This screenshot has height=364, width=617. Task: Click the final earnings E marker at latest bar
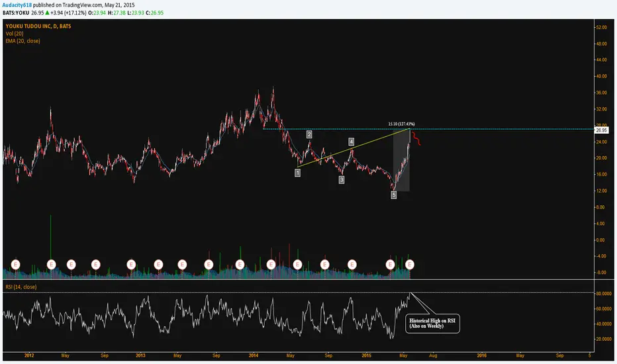(x=410, y=265)
